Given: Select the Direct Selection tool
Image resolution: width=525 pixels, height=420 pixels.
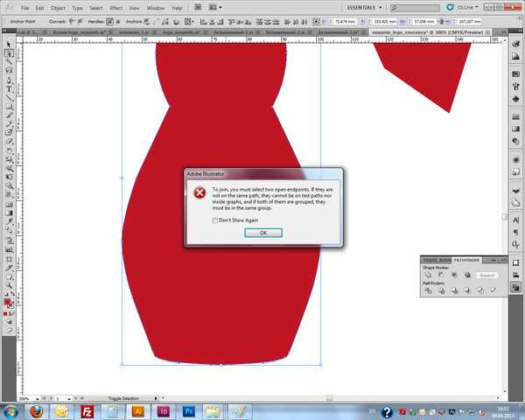Looking at the screenshot, I should [x=9, y=53].
